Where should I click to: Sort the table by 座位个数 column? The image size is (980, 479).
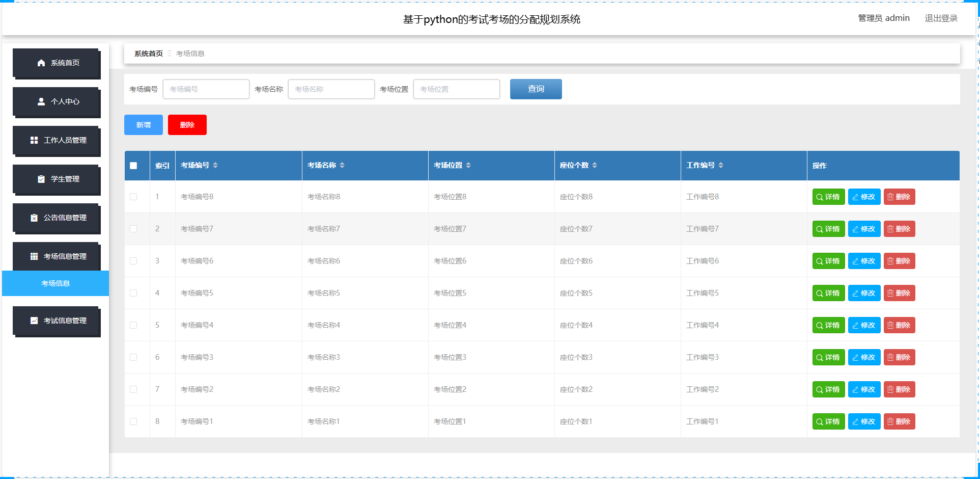click(595, 165)
